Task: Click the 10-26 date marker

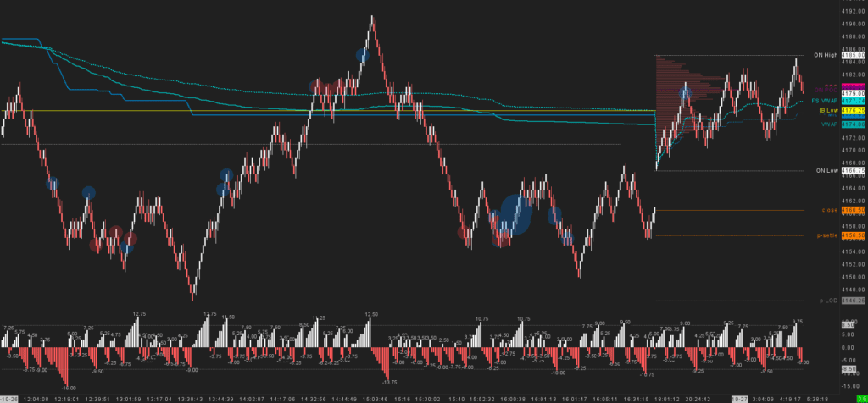Action: pos(8,399)
